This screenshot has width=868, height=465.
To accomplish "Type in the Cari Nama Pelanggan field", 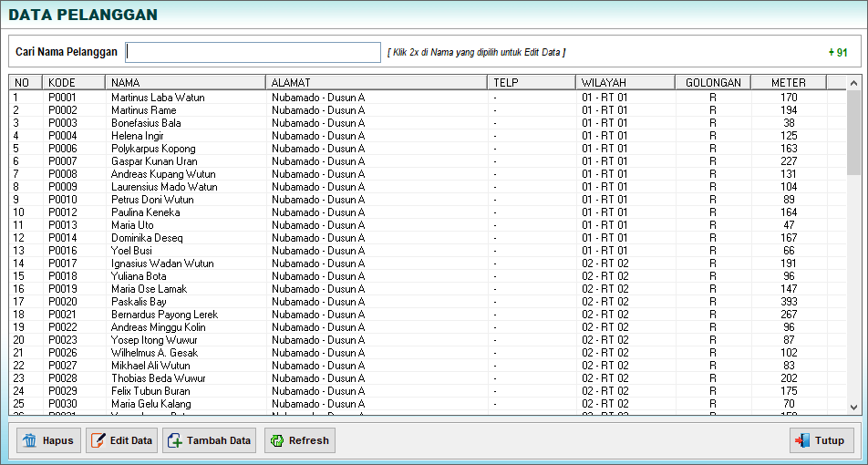I will [253, 52].
